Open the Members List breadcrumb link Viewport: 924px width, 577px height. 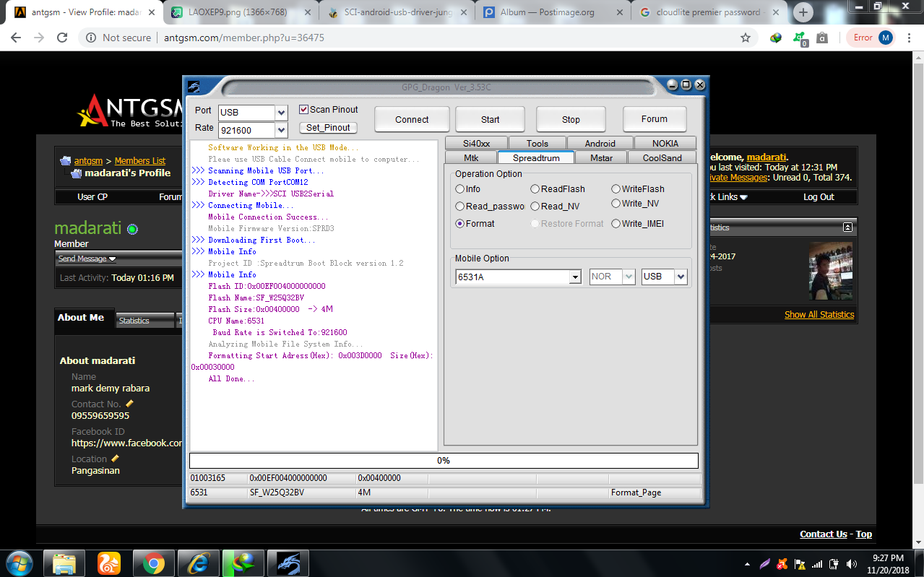click(x=140, y=160)
